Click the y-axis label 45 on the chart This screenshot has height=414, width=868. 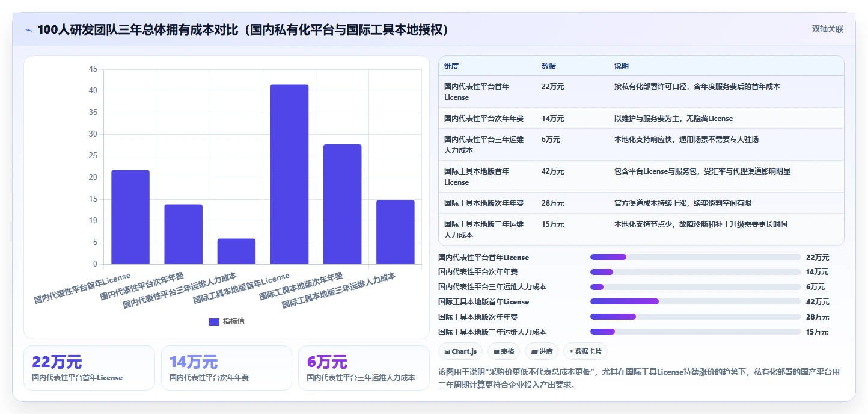pos(93,69)
